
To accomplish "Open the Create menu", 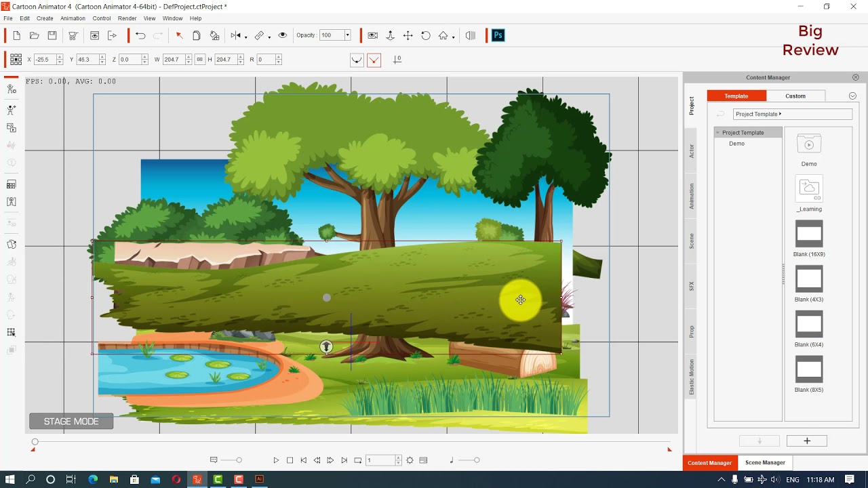I will tap(45, 18).
